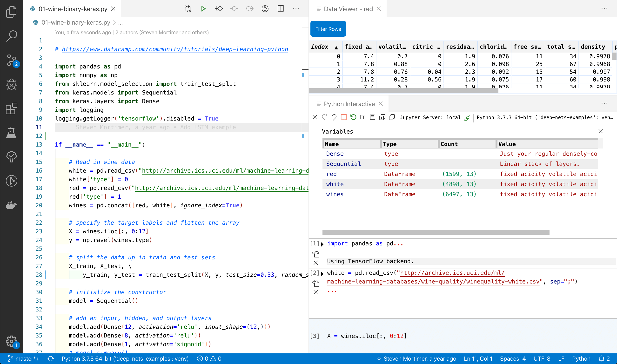Open the Search view
Screen dimensions: 617x364
(x=11, y=36)
